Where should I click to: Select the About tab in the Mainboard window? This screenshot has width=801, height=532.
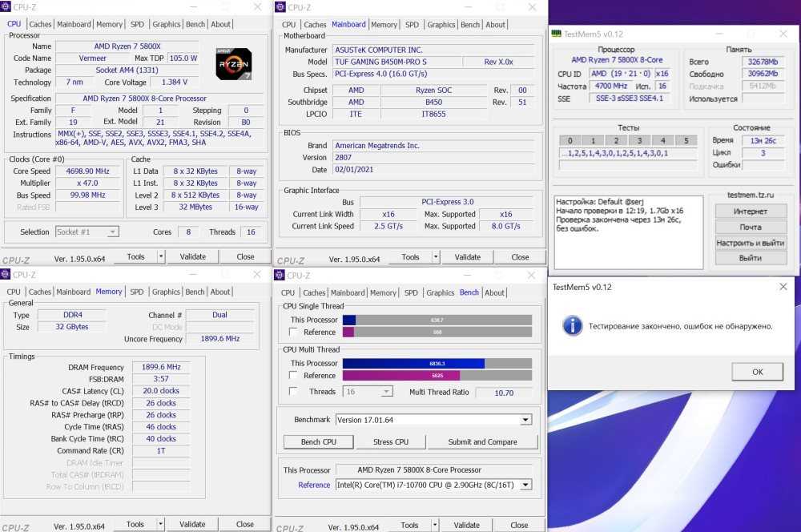(495, 25)
